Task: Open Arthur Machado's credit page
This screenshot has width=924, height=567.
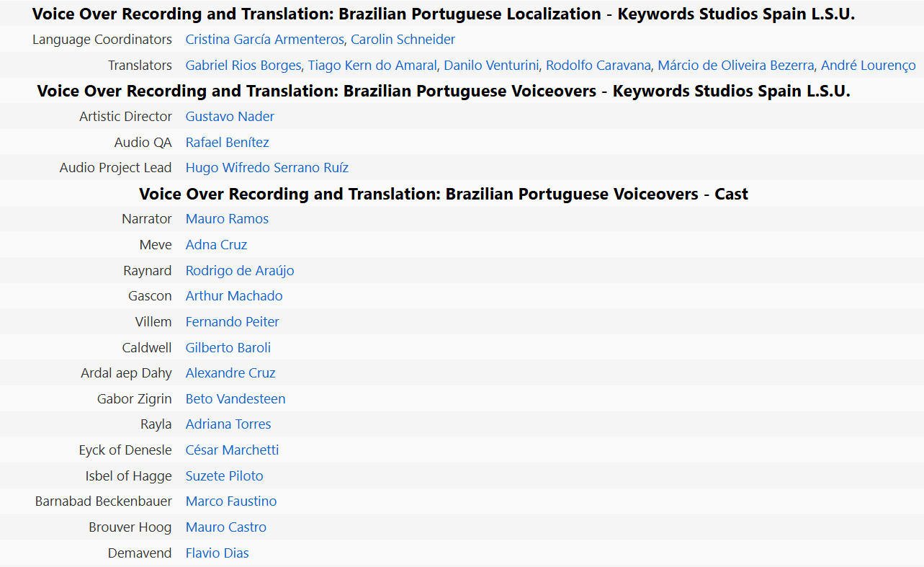Action: coord(234,296)
